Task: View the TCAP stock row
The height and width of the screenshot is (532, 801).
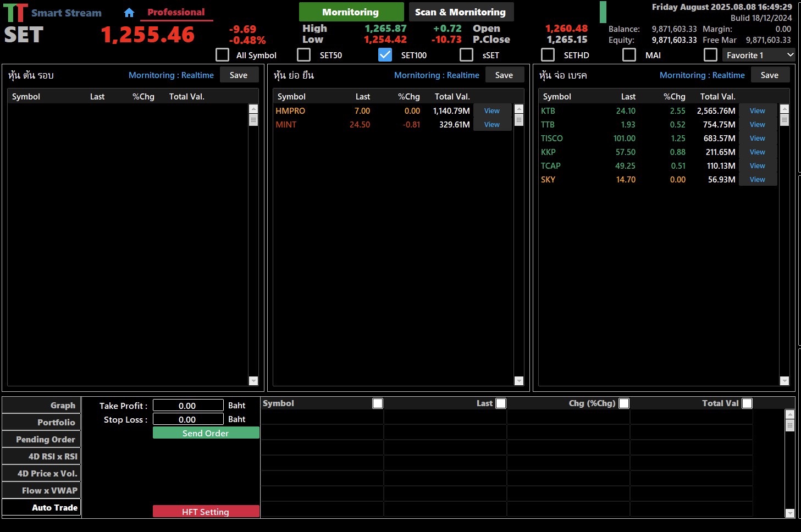Action: (758, 166)
